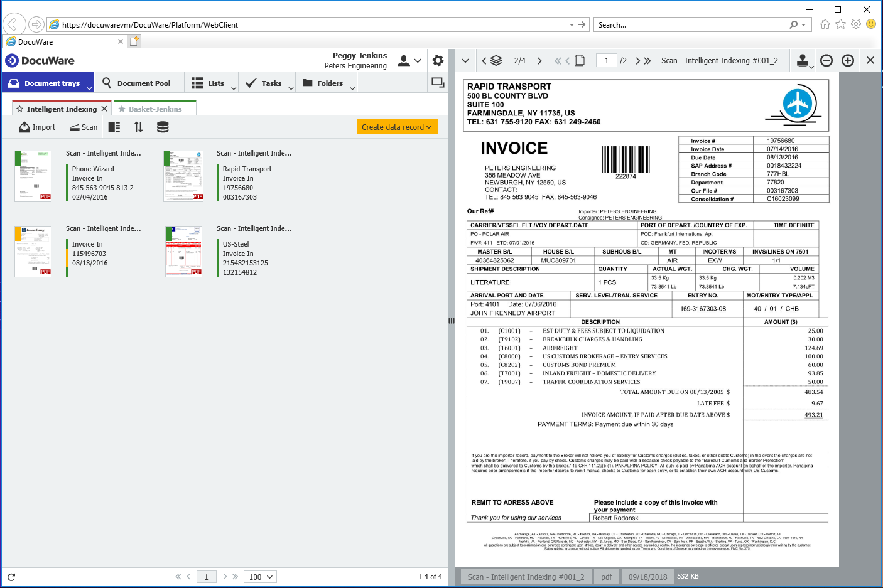The image size is (883, 588).
Task: Click the Import button
Action: [x=37, y=127]
